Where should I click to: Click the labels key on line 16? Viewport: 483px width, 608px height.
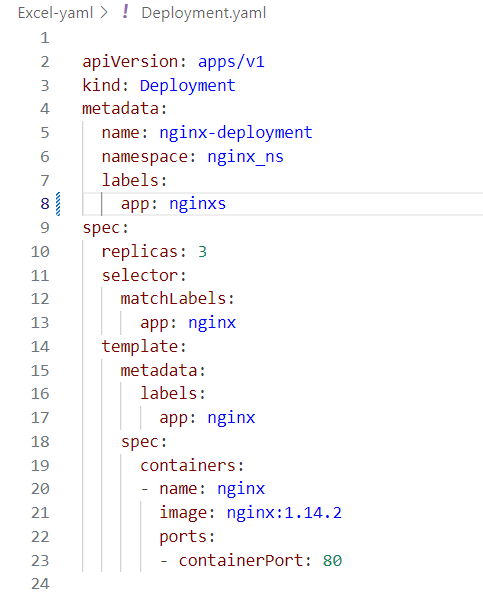tap(168, 394)
